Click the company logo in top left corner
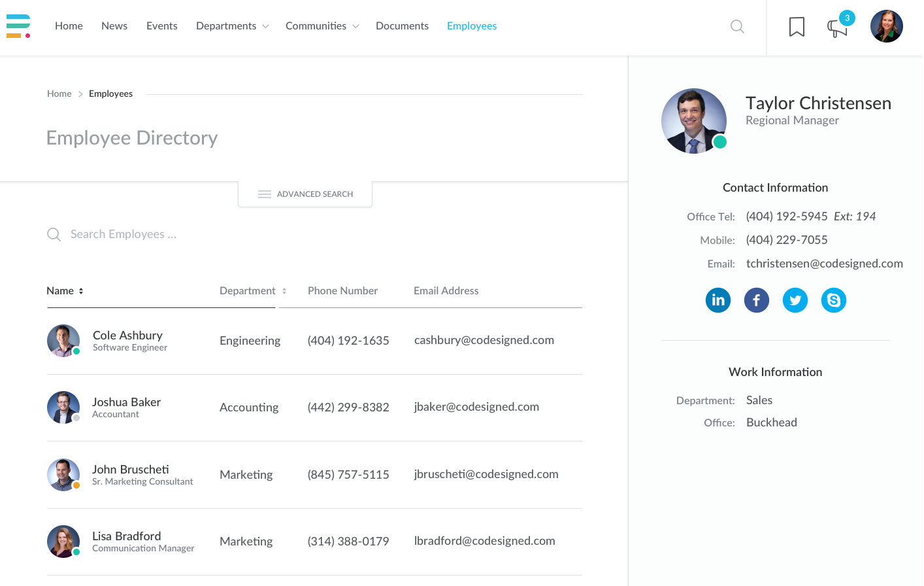 pyautogui.click(x=18, y=26)
